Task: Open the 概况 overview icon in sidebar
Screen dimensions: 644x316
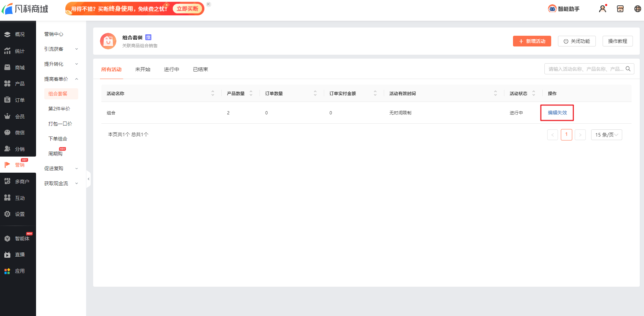Action: pos(7,34)
